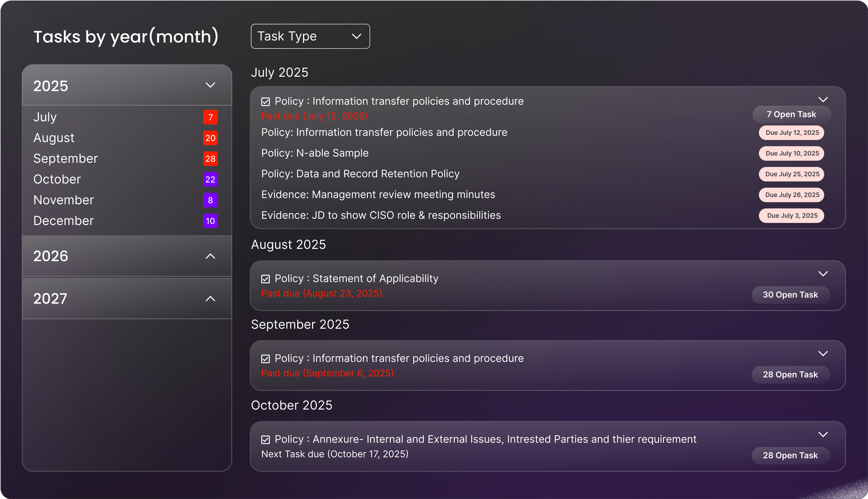Viewport: 868px width, 499px height.
Task: Open the Task Type dropdown
Action: tap(310, 36)
